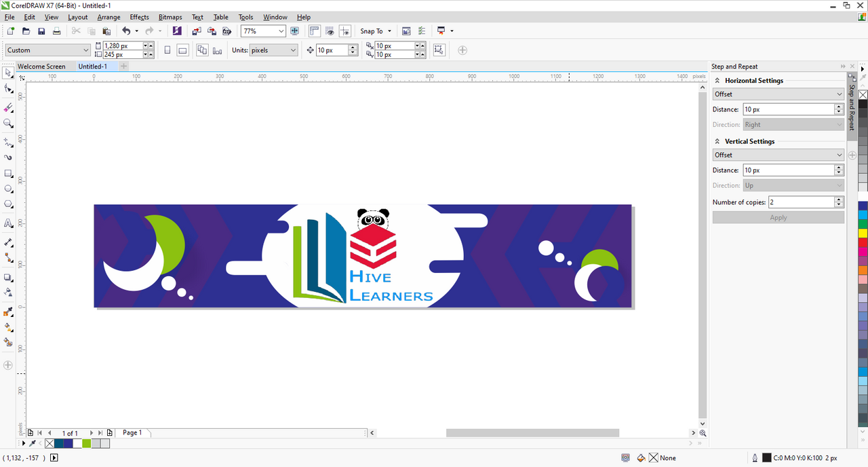Open the Units pixels dropdown
This screenshot has width=868, height=467.
coord(293,50)
